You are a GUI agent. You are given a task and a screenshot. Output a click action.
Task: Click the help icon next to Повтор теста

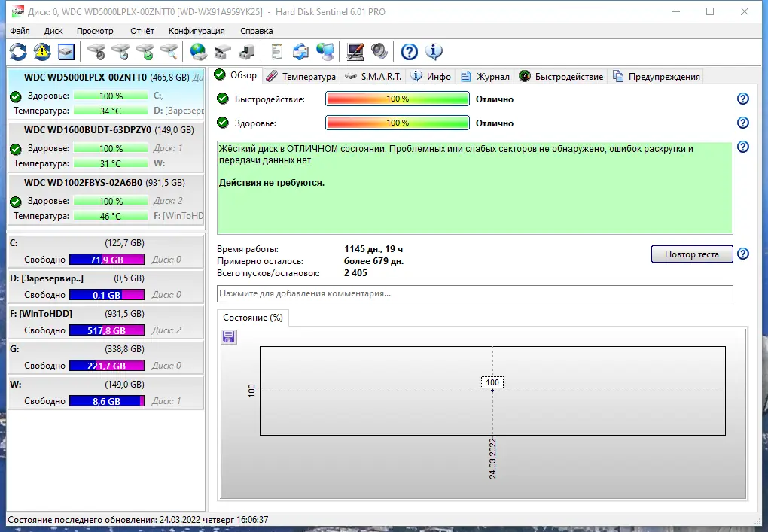[x=743, y=254]
